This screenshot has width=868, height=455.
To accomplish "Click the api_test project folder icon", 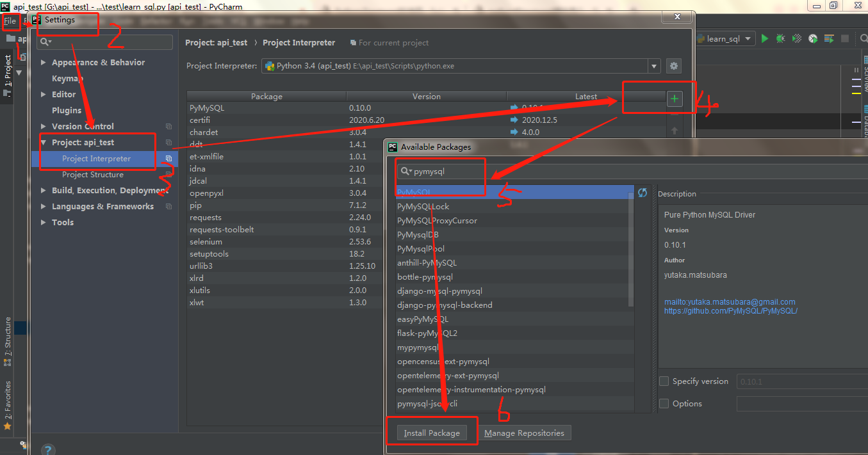I will pyautogui.click(x=10, y=38).
